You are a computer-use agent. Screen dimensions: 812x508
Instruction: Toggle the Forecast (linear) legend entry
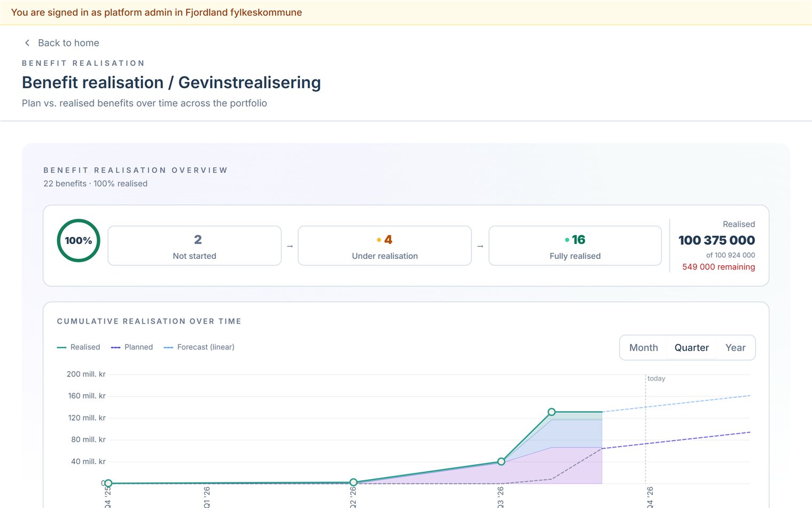(199, 347)
